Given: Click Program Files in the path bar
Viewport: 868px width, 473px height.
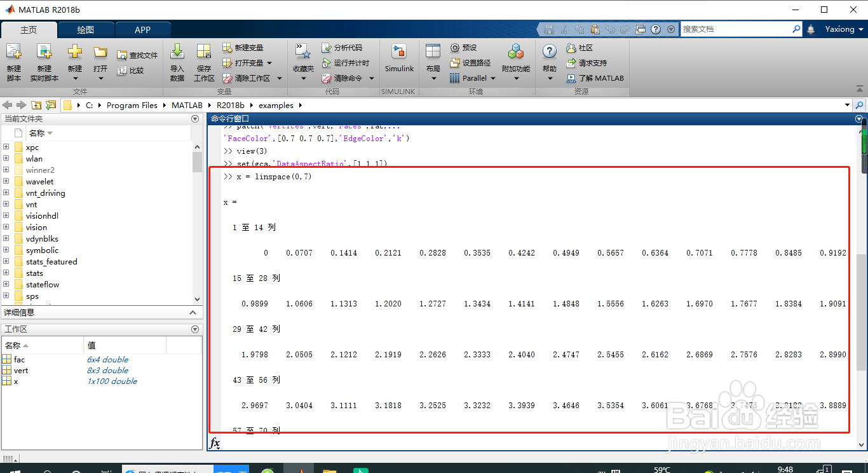Looking at the screenshot, I should point(132,106).
